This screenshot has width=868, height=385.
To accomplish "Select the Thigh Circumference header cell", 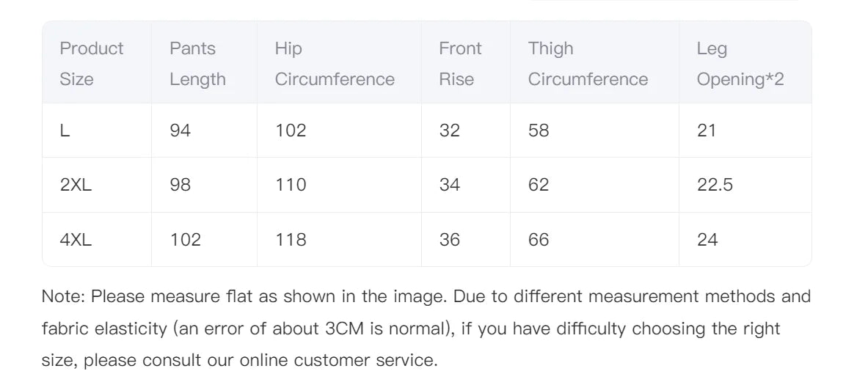I will pos(588,64).
